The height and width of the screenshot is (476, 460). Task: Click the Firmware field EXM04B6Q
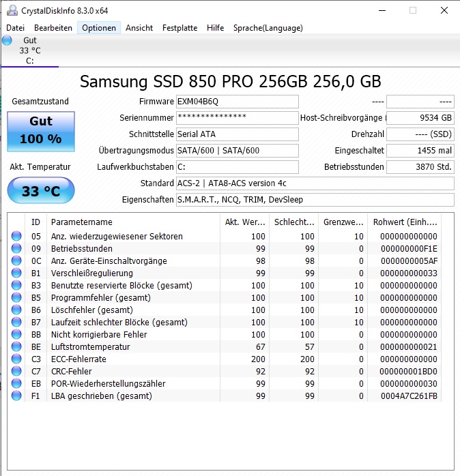[x=238, y=102]
